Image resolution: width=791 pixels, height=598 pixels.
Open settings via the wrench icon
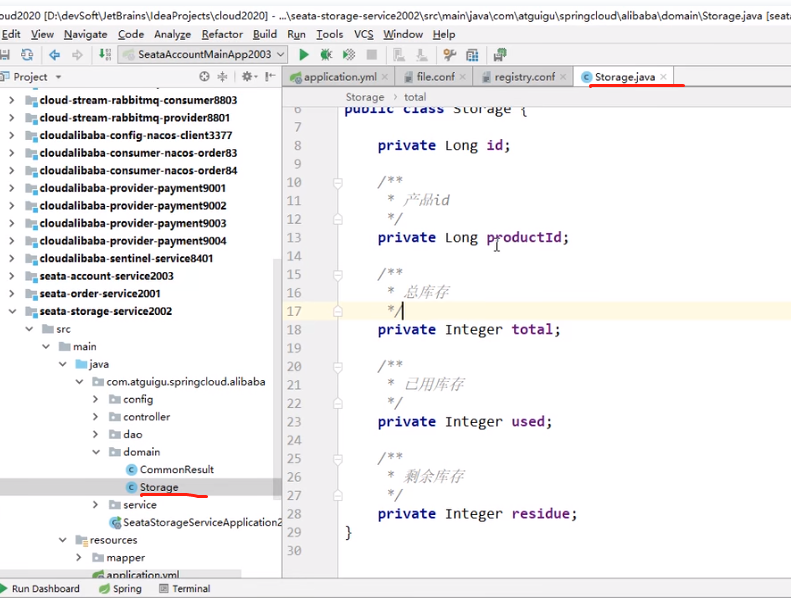click(449, 55)
